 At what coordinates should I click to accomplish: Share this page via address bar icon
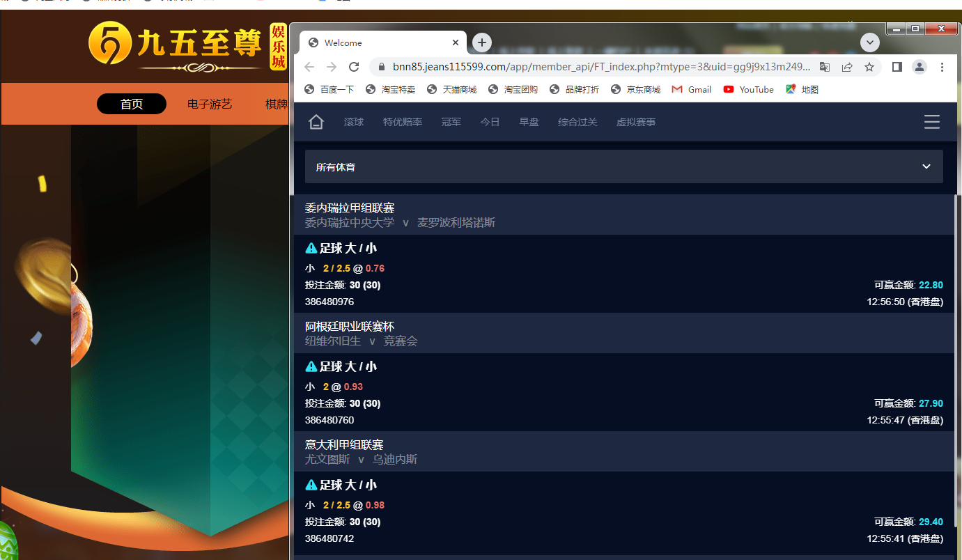[847, 67]
